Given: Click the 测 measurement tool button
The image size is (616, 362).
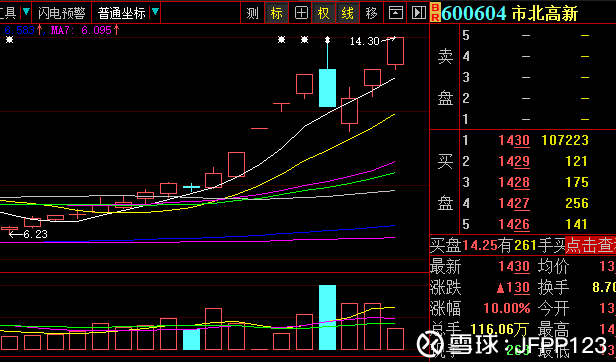Looking at the screenshot, I should point(252,13).
